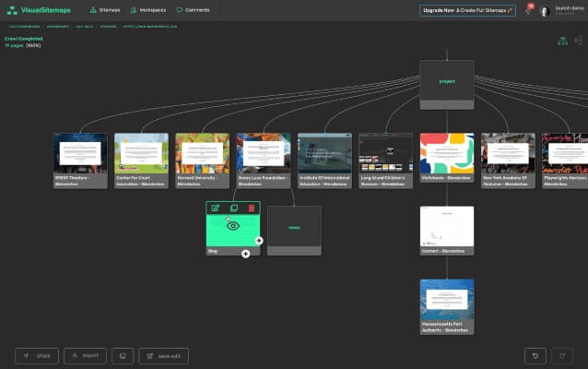Select the dark news node

pos(294,231)
